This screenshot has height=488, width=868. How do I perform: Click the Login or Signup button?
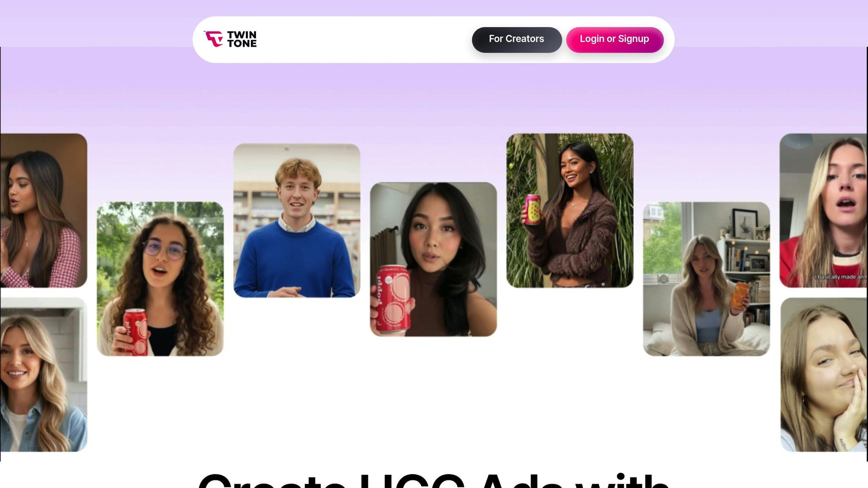[x=615, y=40]
